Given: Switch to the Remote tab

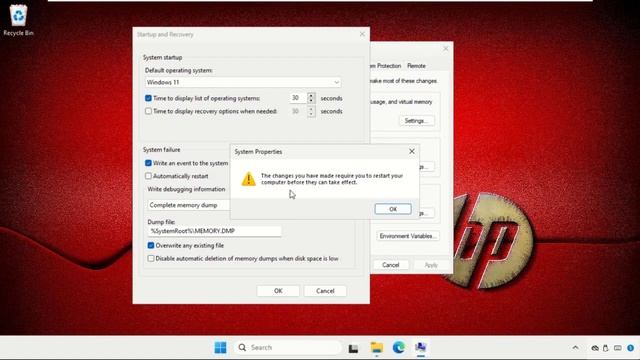Looking at the screenshot, I should pos(416,66).
